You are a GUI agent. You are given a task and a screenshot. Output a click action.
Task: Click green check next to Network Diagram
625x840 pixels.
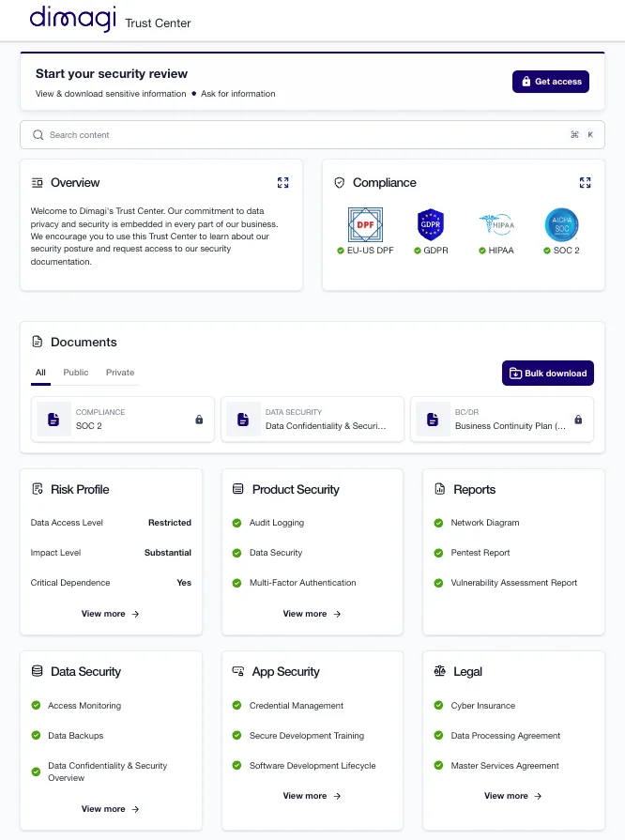click(x=438, y=523)
